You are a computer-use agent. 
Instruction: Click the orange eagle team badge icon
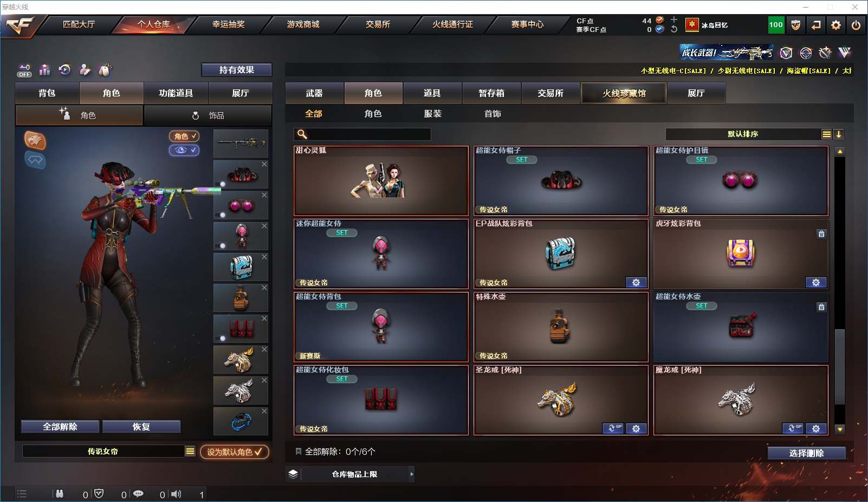(x=35, y=140)
